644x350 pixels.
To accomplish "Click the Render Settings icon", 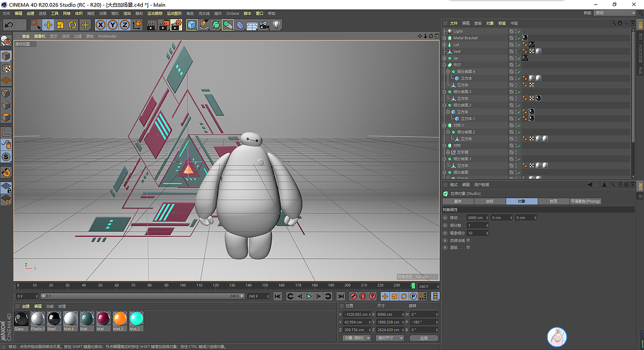I will click(176, 25).
